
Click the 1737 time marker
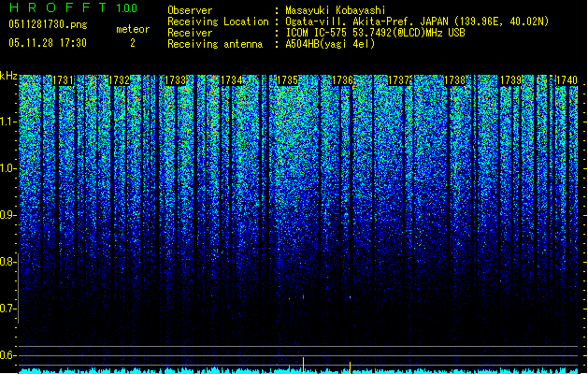coord(398,80)
